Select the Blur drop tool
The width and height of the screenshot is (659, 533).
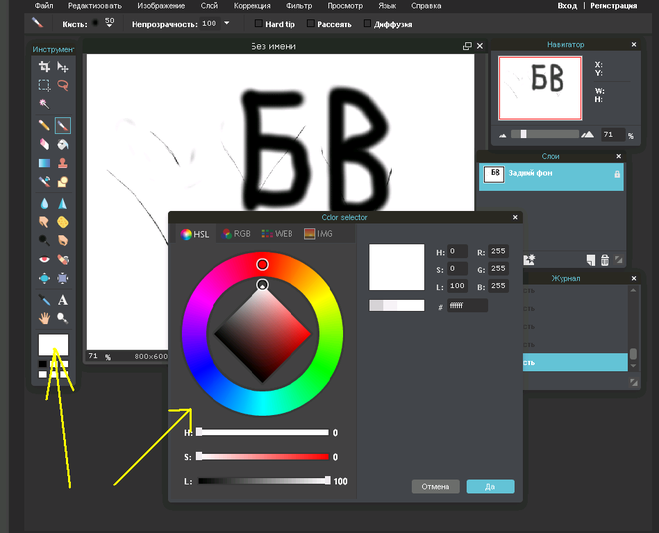point(44,203)
